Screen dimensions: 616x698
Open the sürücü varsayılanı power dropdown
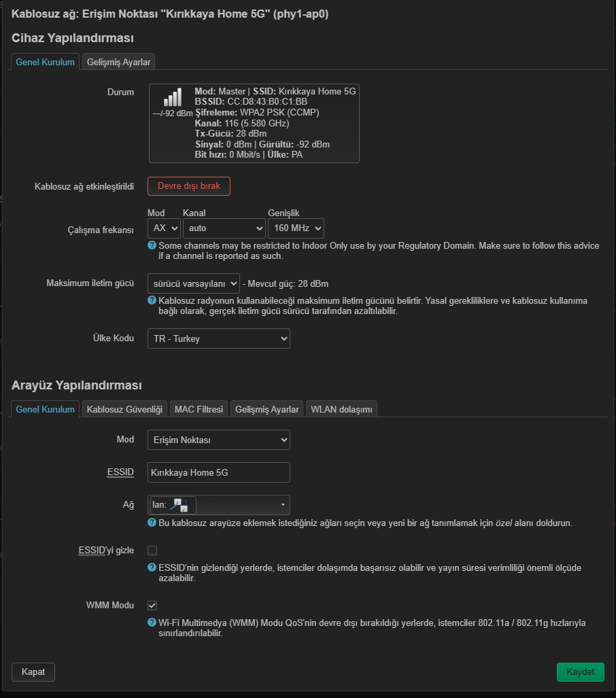[194, 283]
